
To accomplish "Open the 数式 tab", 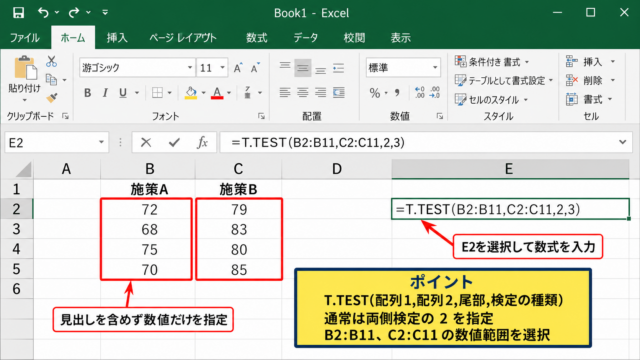I will click(257, 38).
